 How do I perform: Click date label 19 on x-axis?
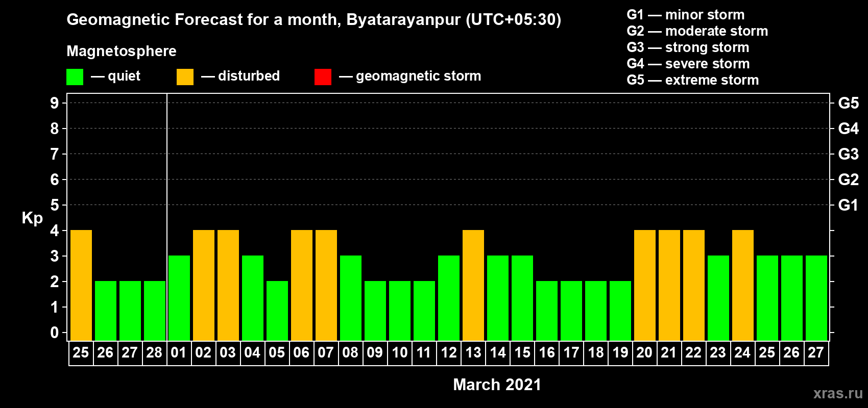tap(620, 353)
